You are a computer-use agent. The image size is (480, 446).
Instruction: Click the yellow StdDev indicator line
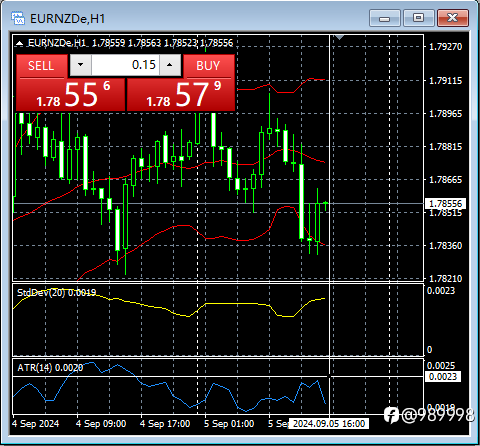tap(233, 304)
